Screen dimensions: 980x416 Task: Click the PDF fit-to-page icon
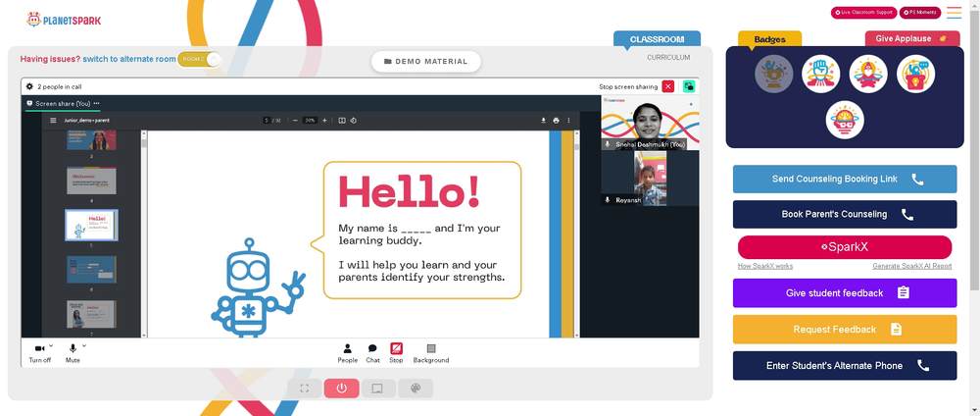(x=342, y=120)
